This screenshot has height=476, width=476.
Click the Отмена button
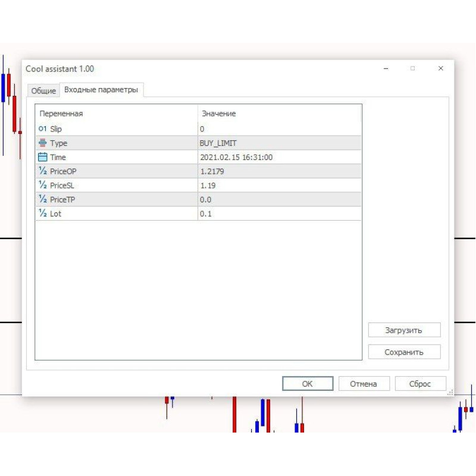pyautogui.click(x=364, y=384)
